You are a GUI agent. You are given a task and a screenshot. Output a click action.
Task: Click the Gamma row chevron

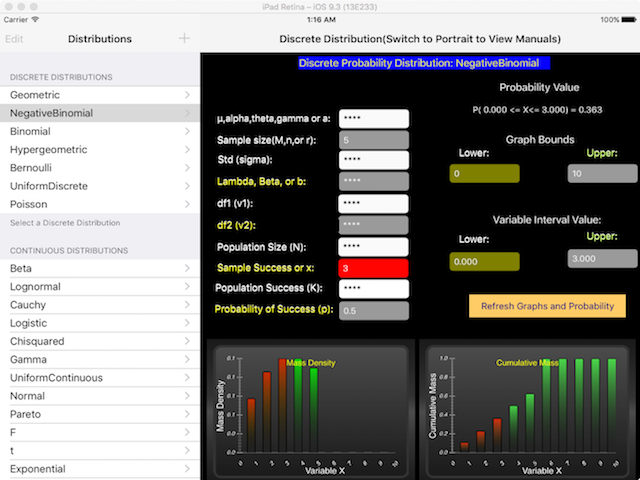[x=187, y=359]
